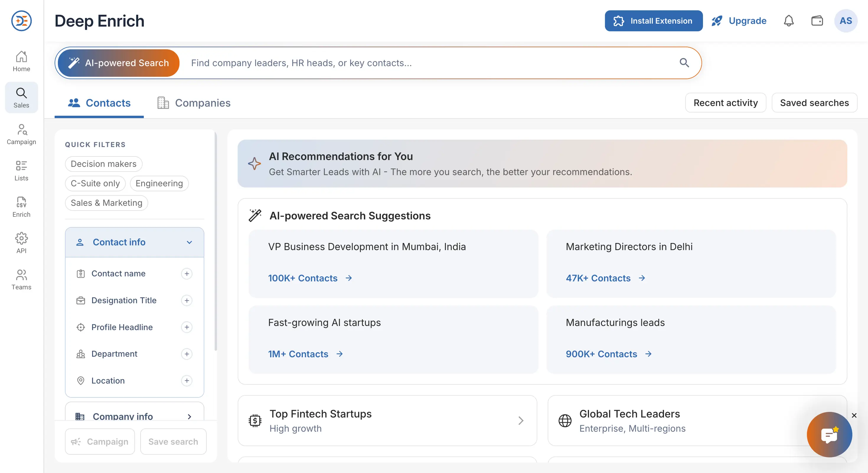Click the Profile Headline filter label
Image resolution: width=868 pixels, height=473 pixels.
pos(122,327)
